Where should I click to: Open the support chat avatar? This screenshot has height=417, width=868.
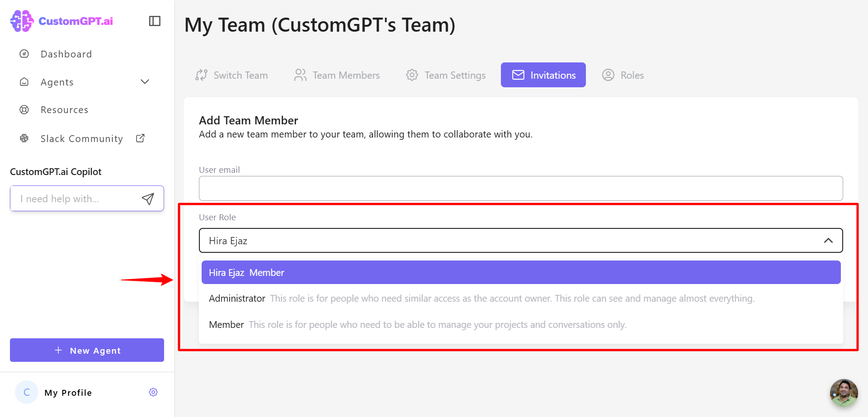tap(844, 393)
